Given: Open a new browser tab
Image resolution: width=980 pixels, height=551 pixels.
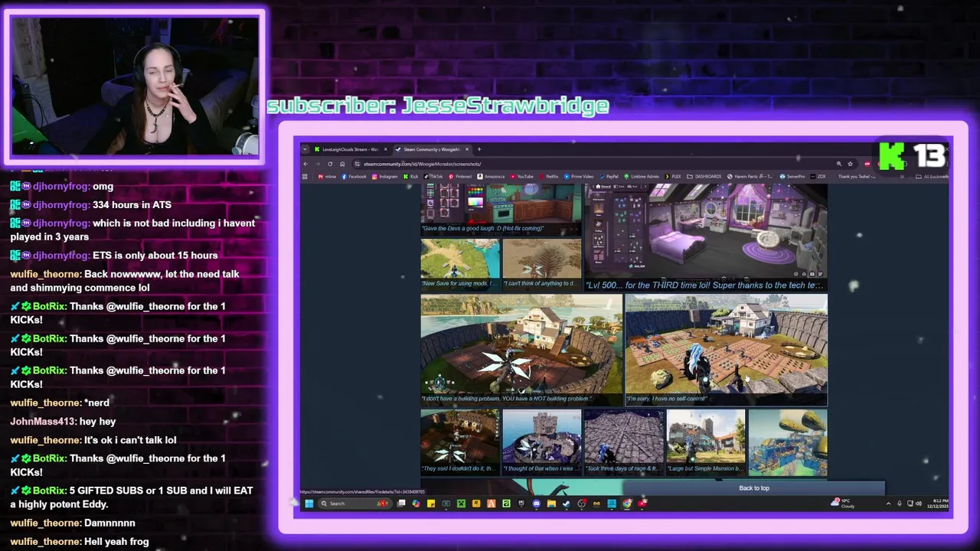Looking at the screenshot, I should (x=479, y=149).
